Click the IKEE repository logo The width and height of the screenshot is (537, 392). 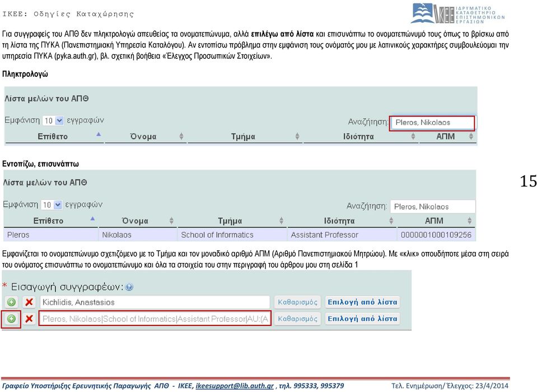[458, 13]
